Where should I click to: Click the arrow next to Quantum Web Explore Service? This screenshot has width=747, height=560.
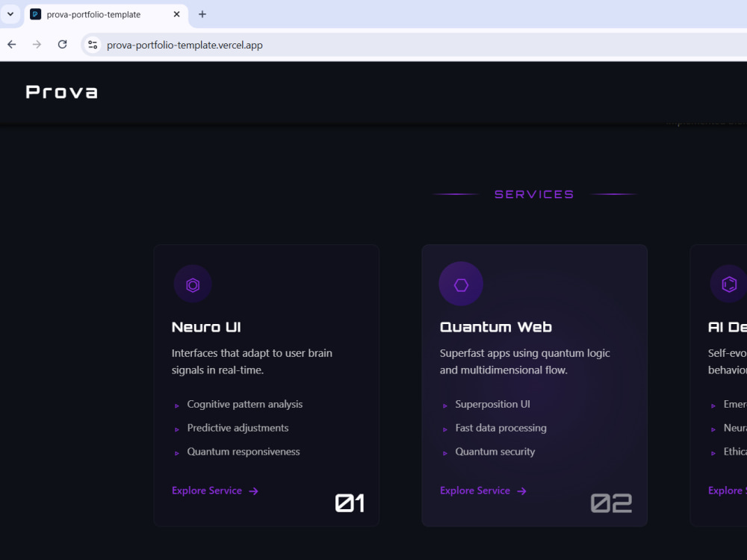pos(521,491)
